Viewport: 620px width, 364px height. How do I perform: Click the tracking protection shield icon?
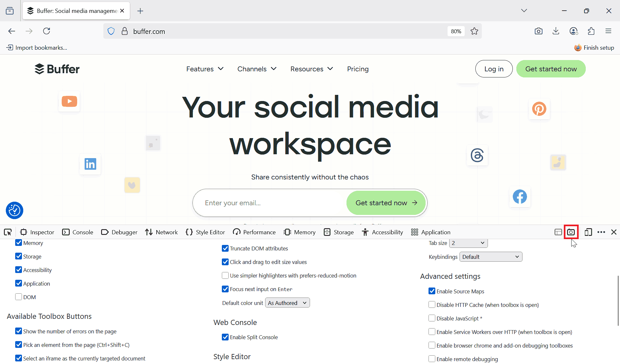(x=111, y=31)
